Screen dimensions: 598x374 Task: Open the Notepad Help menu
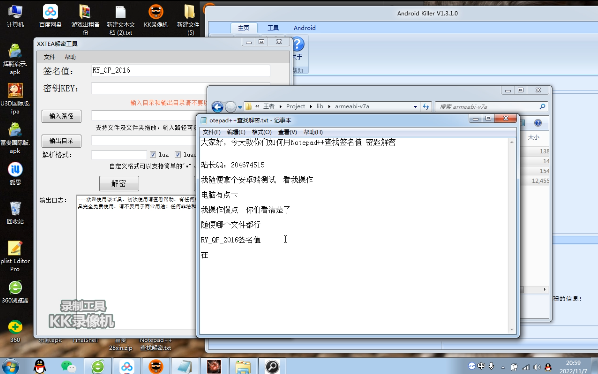pos(313,132)
